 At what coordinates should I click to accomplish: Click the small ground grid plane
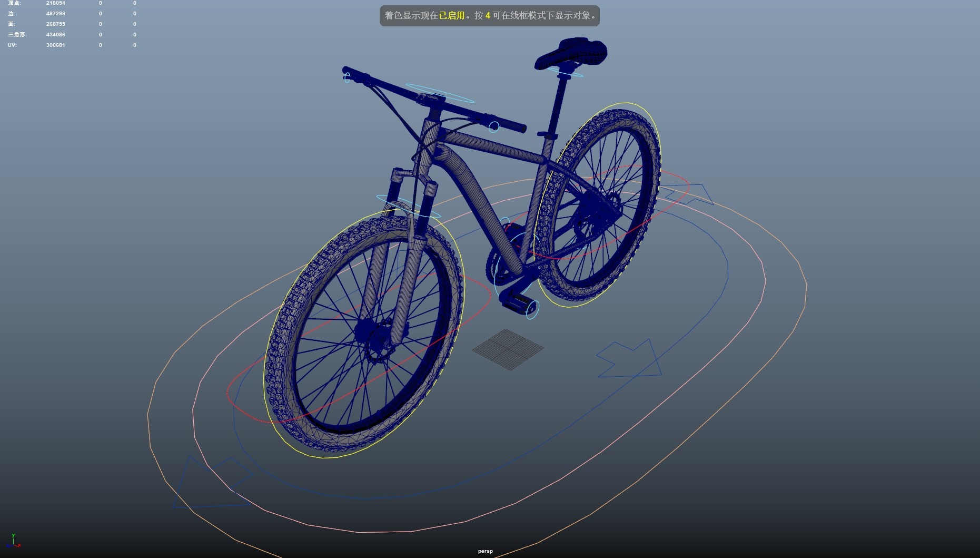[508, 349]
